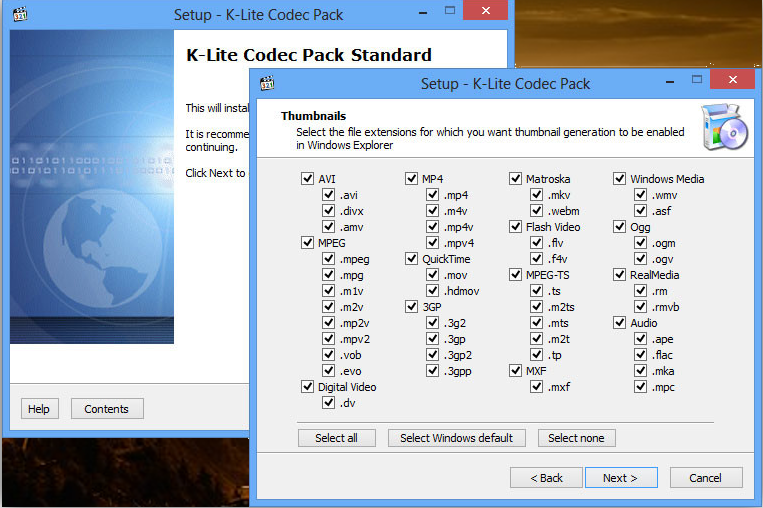Click the back Setup window's title bar icon

[x=20, y=14]
